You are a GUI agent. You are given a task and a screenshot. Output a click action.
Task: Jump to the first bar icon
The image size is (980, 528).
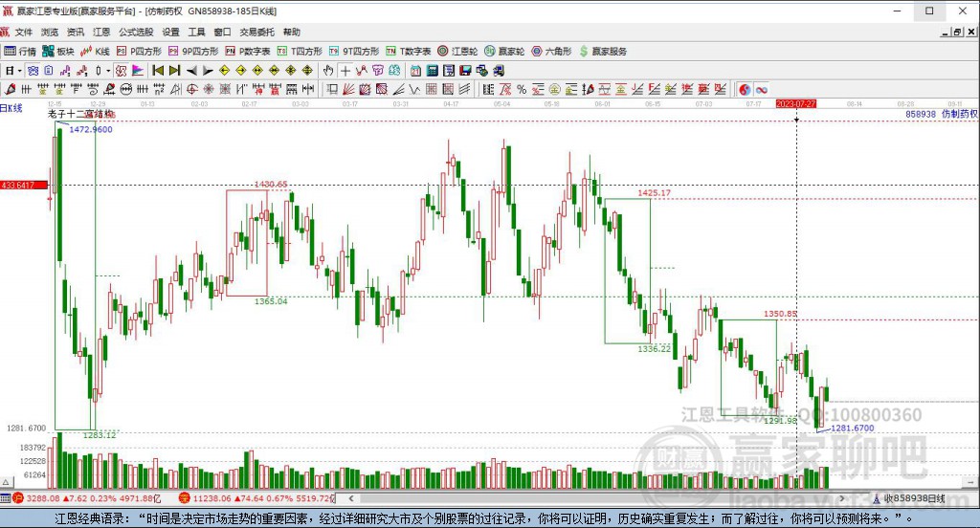[x=159, y=71]
